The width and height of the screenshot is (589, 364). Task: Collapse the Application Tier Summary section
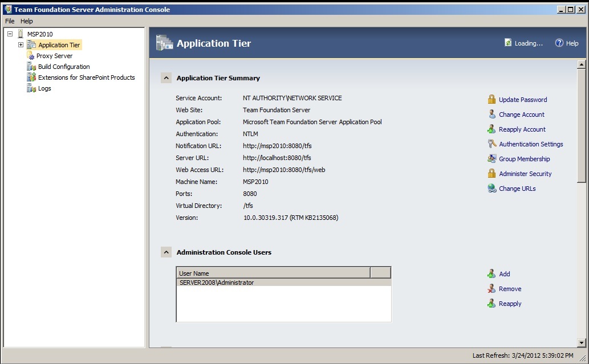click(166, 78)
